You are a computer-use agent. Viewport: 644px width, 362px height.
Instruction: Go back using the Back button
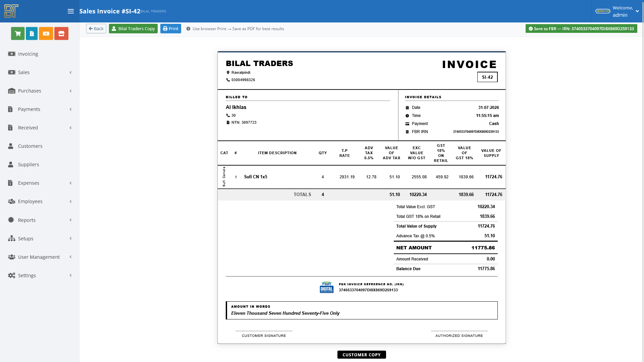96,28
